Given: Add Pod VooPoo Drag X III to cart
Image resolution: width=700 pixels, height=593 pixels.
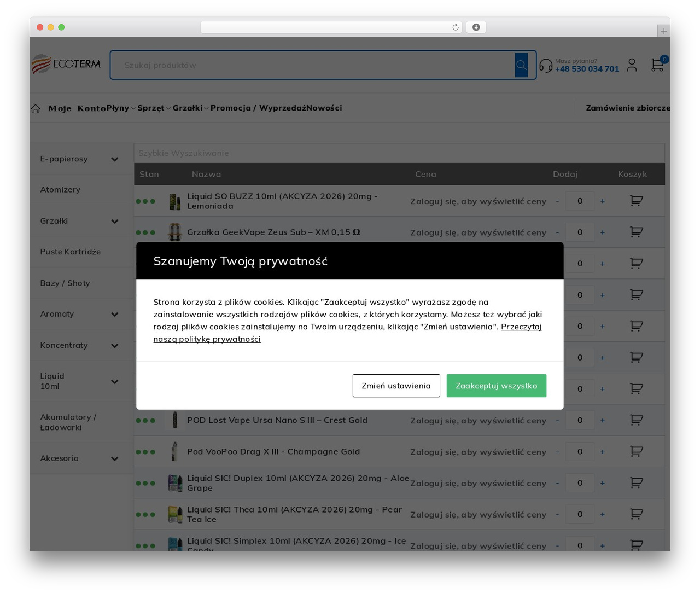Looking at the screenshot, I should click(636, 451).
